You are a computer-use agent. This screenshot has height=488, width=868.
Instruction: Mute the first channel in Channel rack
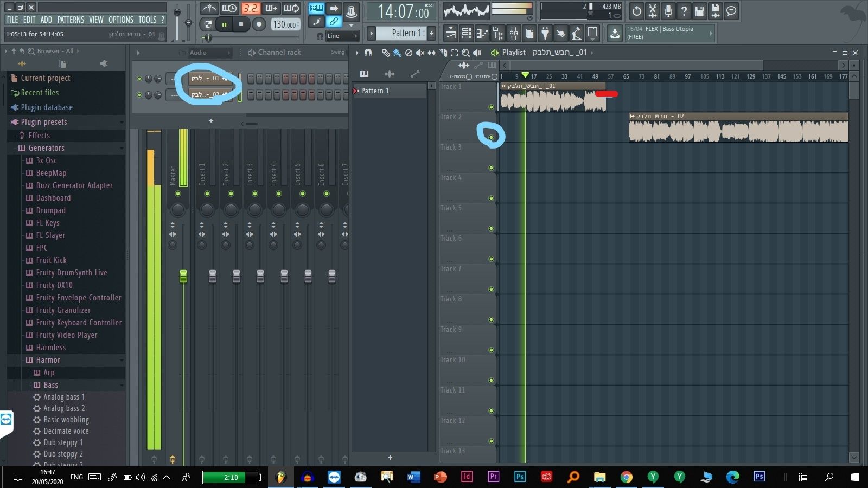tap(139, 79)
